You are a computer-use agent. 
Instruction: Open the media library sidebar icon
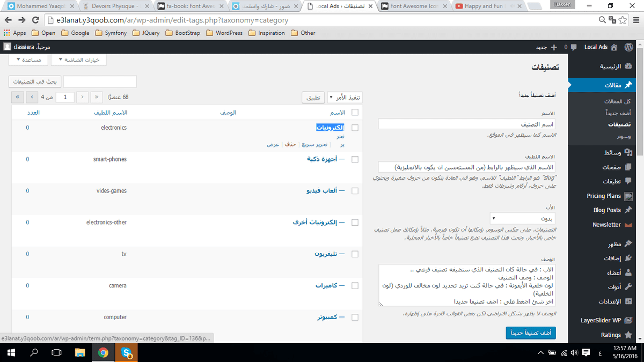pyautogui.click(x=628, y=153)
